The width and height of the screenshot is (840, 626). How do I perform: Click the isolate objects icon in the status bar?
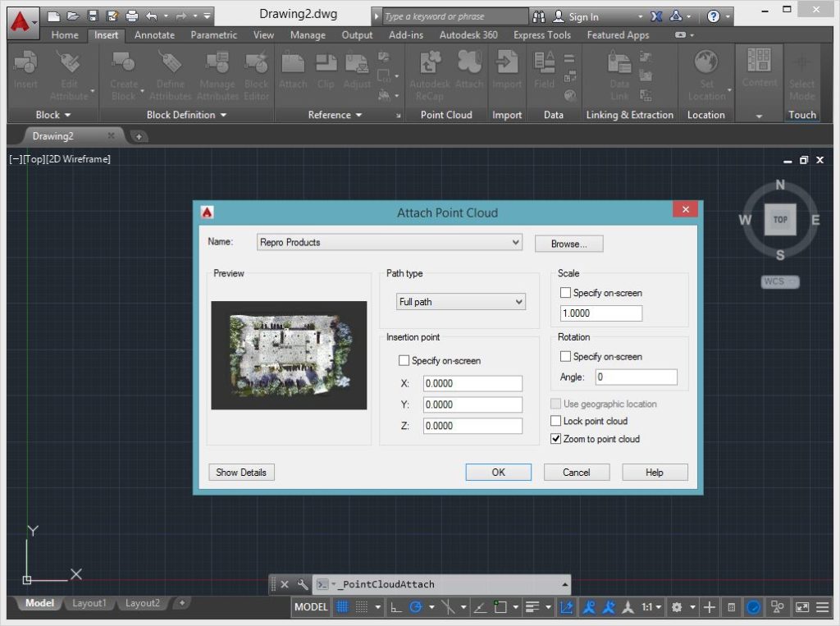click(777, 606)
